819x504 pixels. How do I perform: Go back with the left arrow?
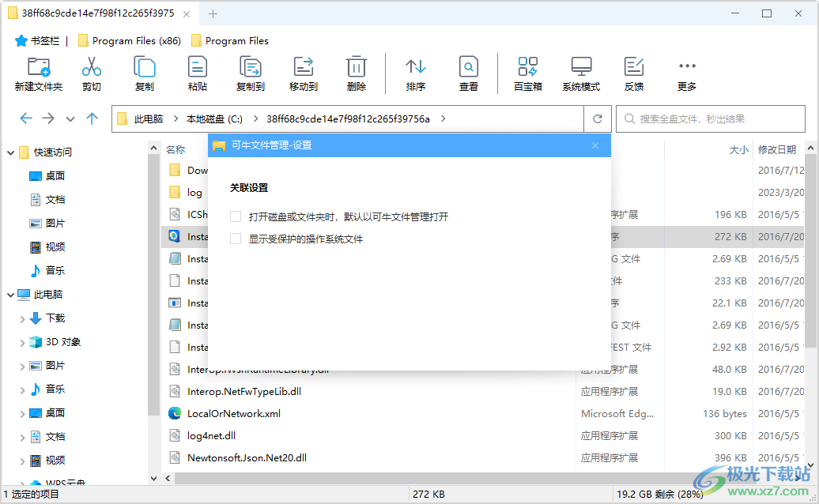(x=26, y=118)
